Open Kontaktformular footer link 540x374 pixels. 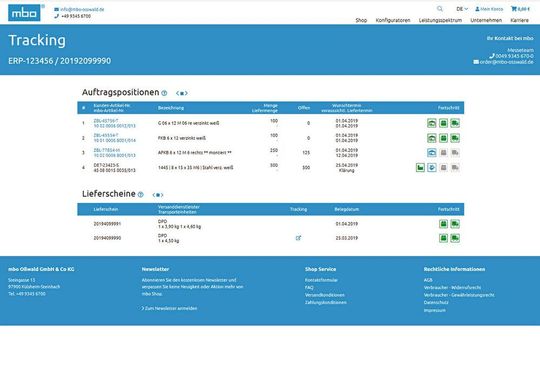click(321, 280)
